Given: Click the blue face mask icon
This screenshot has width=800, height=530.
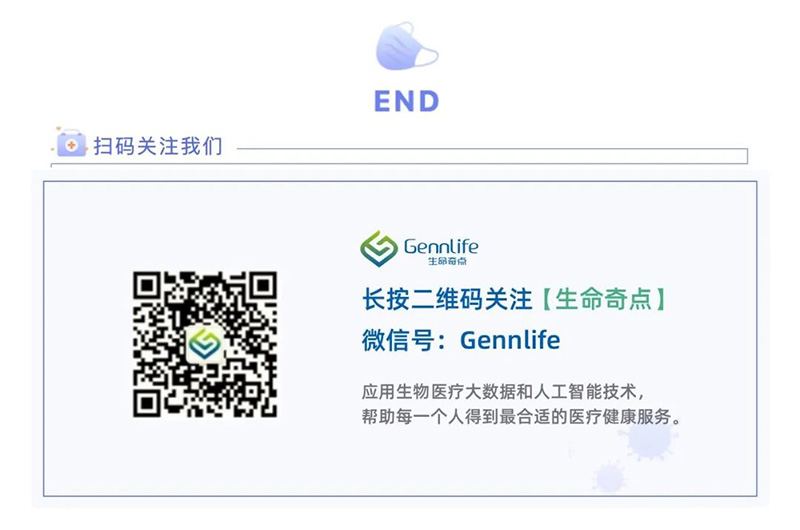Looking at the screenshot, I should [x=407, y=46].
